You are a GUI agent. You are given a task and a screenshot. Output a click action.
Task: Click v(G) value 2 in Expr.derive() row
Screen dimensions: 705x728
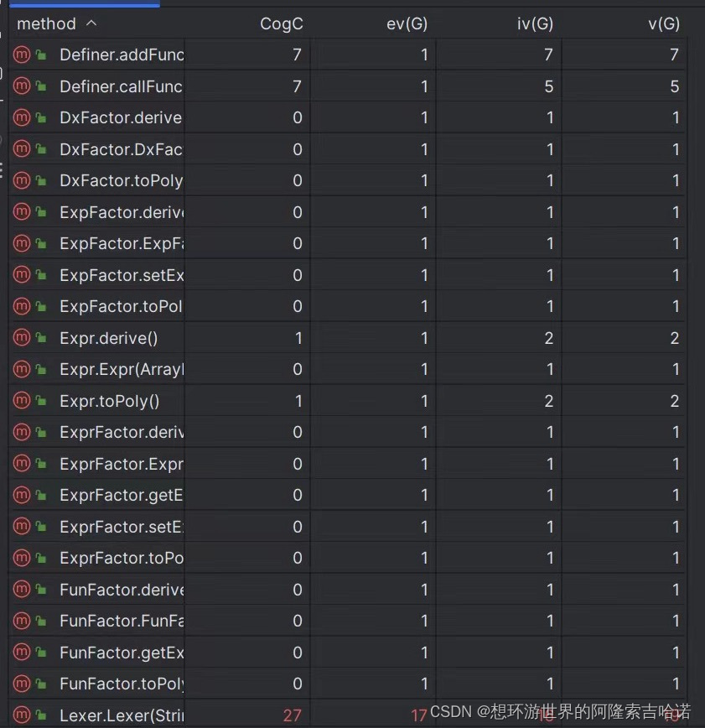pyautogui.click(x=674, y=337)
